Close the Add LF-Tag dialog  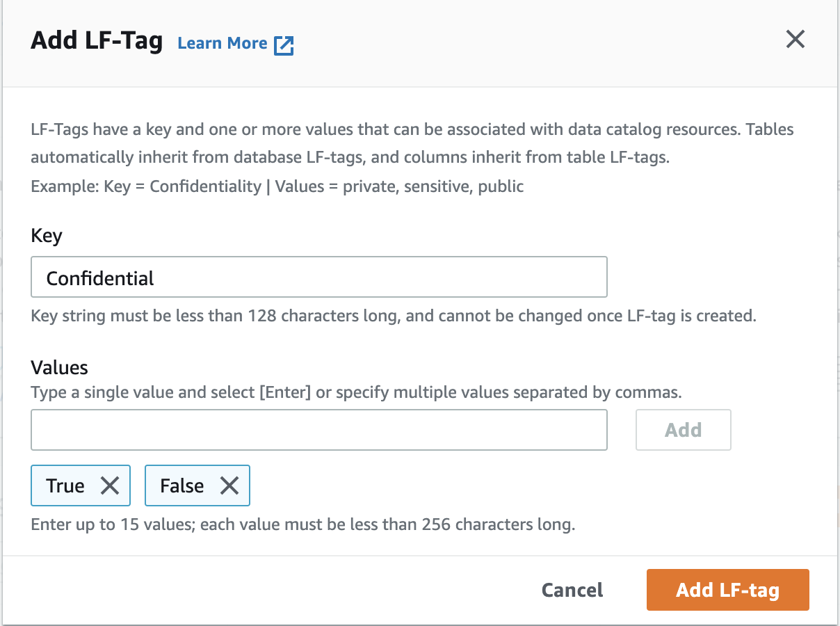[x=795, y=40]
